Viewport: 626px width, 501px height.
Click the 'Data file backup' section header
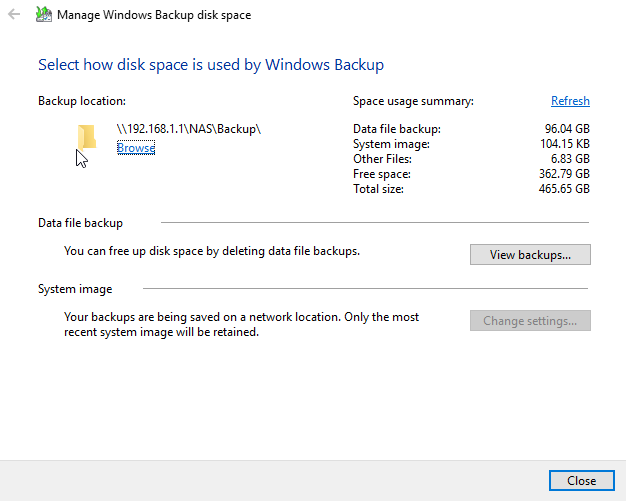[x=80, y=223]
